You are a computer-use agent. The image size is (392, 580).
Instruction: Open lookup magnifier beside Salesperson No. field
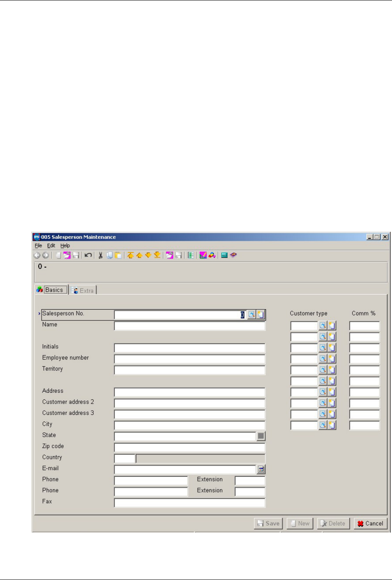click(251, 315)
